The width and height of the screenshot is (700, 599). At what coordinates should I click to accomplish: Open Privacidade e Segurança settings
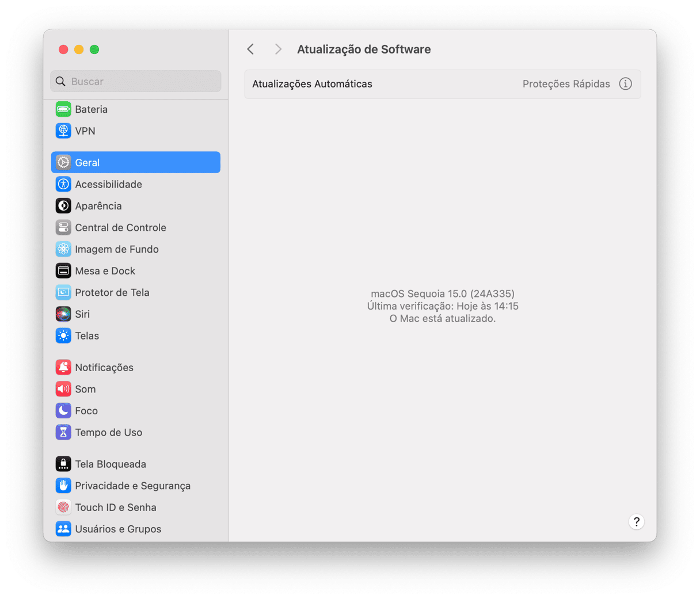coord(132,486)
